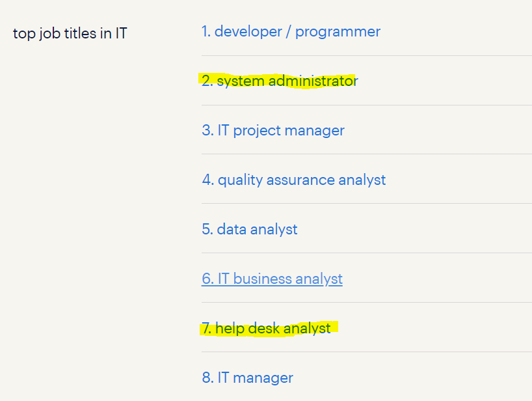Open the data analyst link
This screenshot has height=401, width=532.
click(x=249, y=229)
